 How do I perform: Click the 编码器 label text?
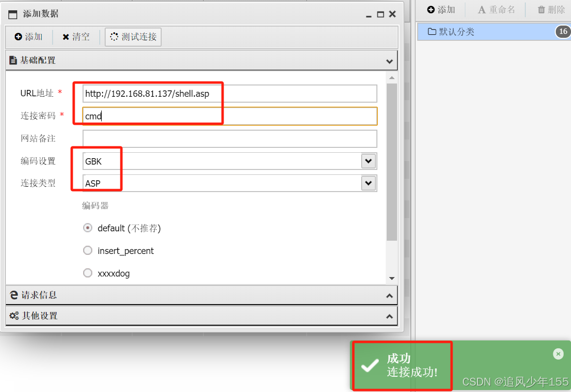(x=95, y=206)
